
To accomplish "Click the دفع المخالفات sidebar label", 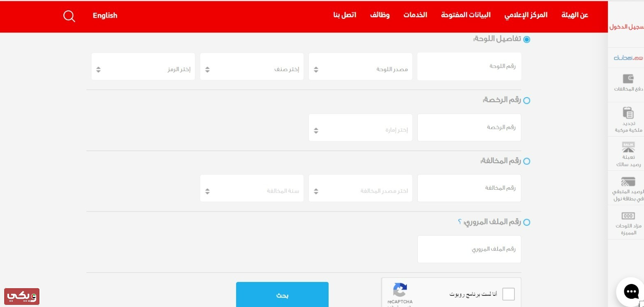I will coord(628,89).
